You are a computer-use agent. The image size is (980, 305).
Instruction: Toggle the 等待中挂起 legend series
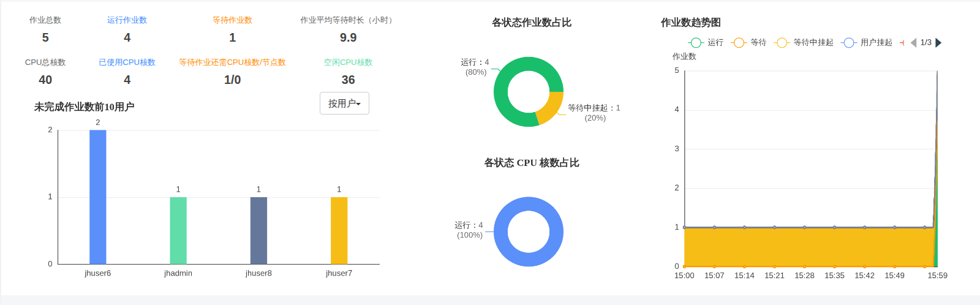tap(804, 42)
